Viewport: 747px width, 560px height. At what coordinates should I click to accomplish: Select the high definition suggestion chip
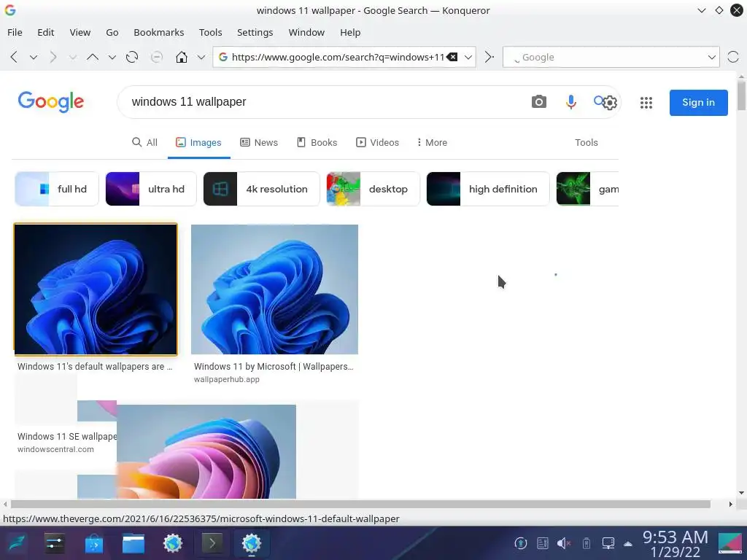pyautogui.click(x=488, y=189)
